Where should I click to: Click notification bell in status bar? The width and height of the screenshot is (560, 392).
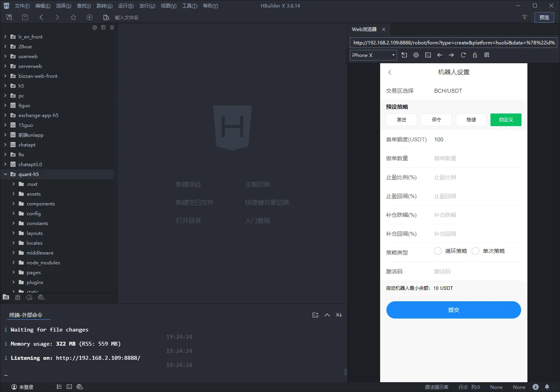click(547, 387)
